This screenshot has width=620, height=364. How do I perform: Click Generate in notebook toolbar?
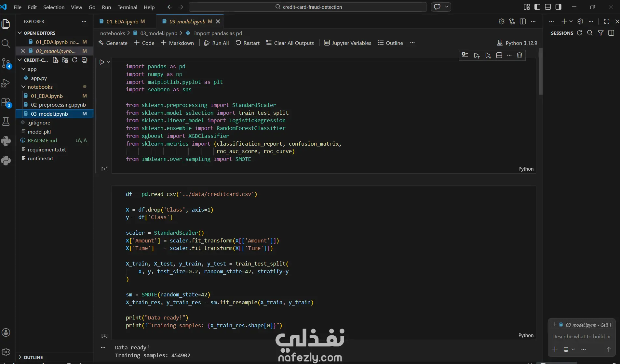113,43
